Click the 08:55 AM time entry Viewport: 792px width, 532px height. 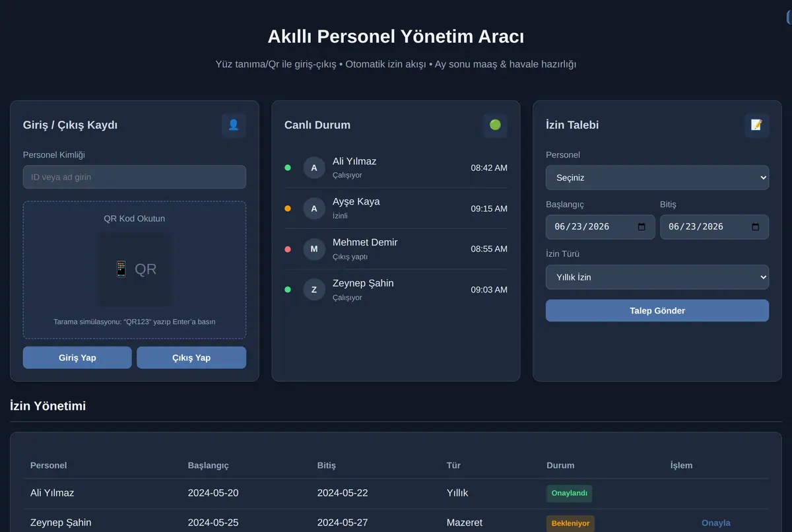click(x=489, y=249)
